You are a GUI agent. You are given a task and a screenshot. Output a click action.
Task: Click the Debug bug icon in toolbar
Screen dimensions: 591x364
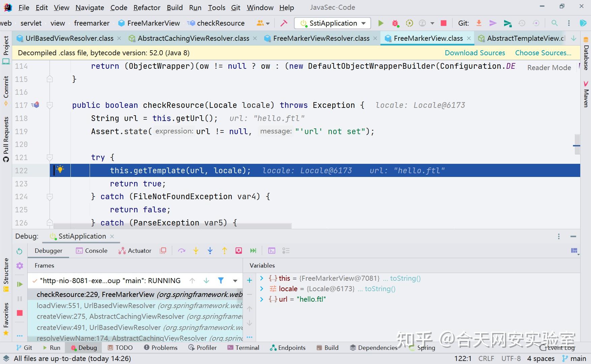[395, 23]
